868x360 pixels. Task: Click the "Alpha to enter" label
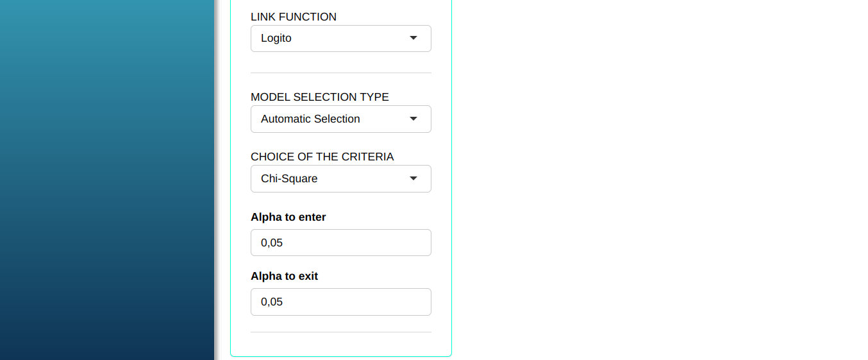(x=288, y=218)
